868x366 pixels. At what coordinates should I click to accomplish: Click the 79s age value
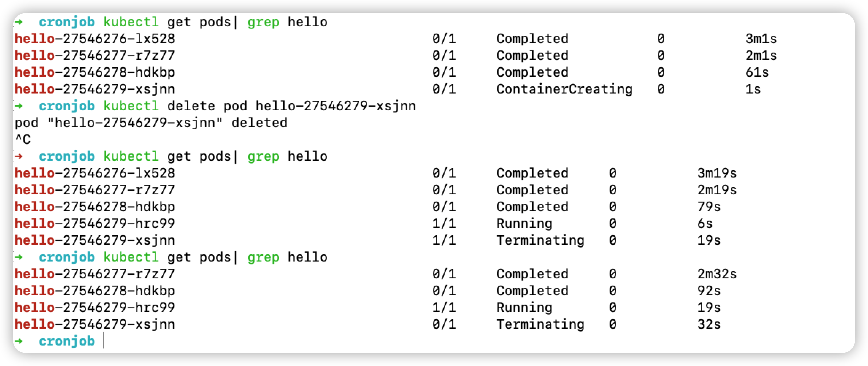tap(709, 207)
